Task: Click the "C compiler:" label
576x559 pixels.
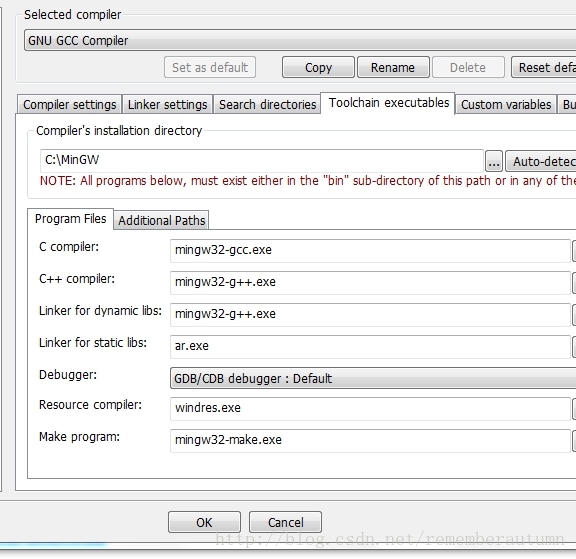Action: [x=69, y=247]
